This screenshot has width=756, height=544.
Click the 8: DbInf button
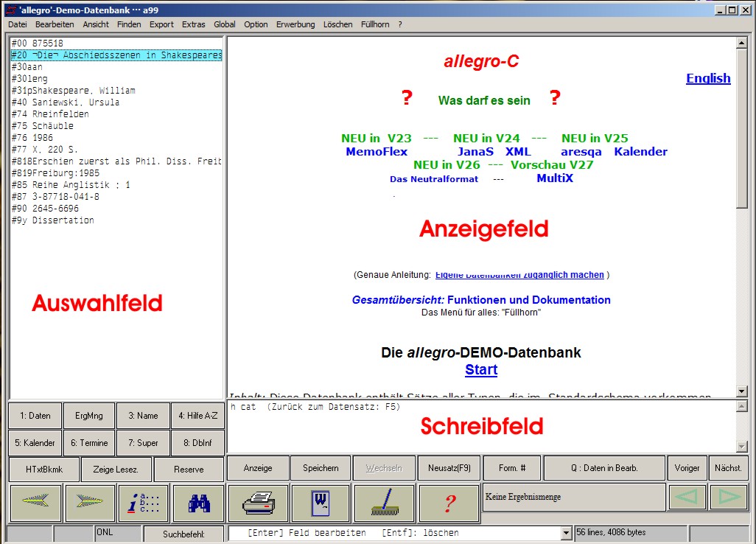tap(198, 443)
